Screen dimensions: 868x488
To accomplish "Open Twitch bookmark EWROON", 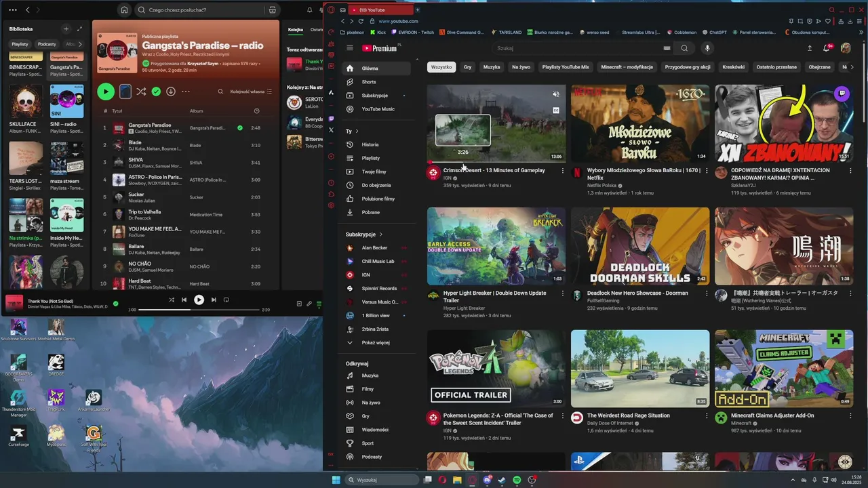I will coord(413,32).
